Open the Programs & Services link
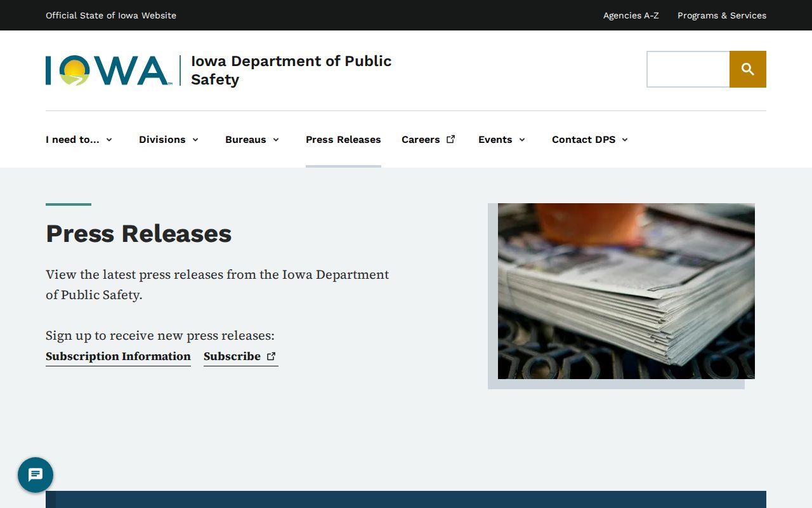 [x=722, y=15]
